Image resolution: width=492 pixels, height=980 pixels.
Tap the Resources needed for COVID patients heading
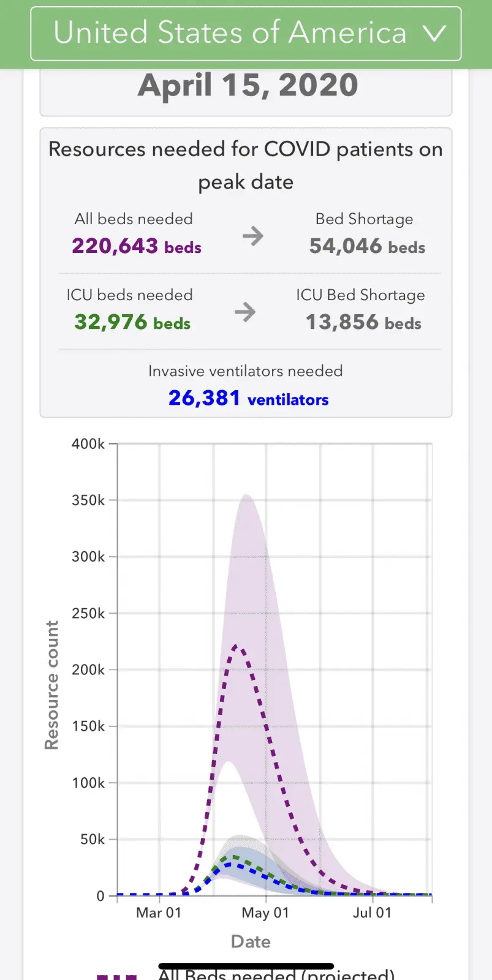click(246, 165)
